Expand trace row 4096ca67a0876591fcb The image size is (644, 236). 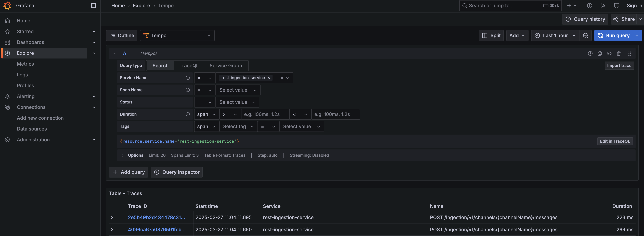point(112,230)
